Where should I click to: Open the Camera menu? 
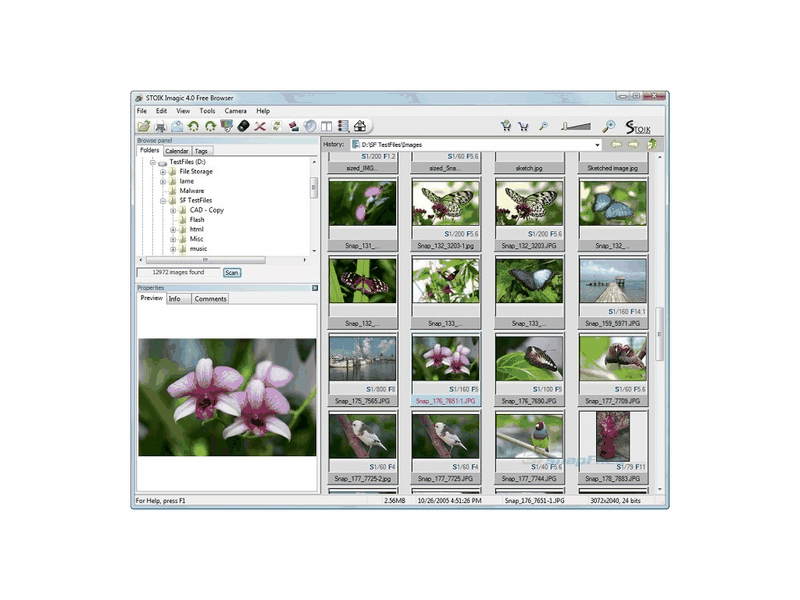[x=236, y=111]
